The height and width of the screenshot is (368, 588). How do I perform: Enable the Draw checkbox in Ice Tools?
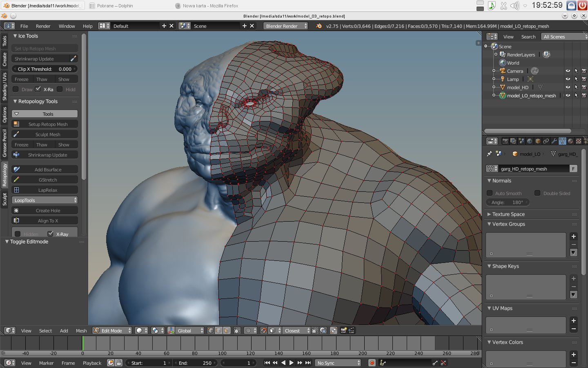(16, 89)
